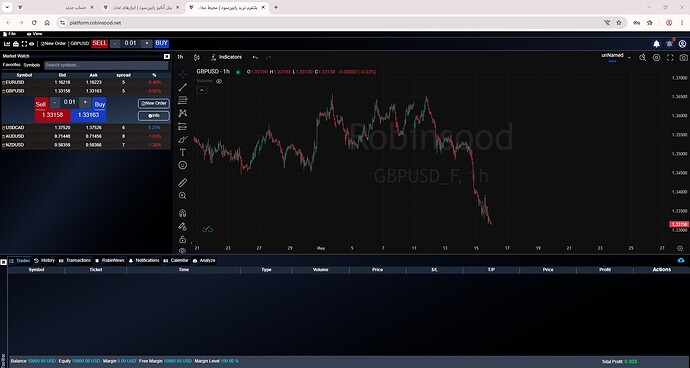Open the View menu

pyautogui.click(x=34, y=34)
